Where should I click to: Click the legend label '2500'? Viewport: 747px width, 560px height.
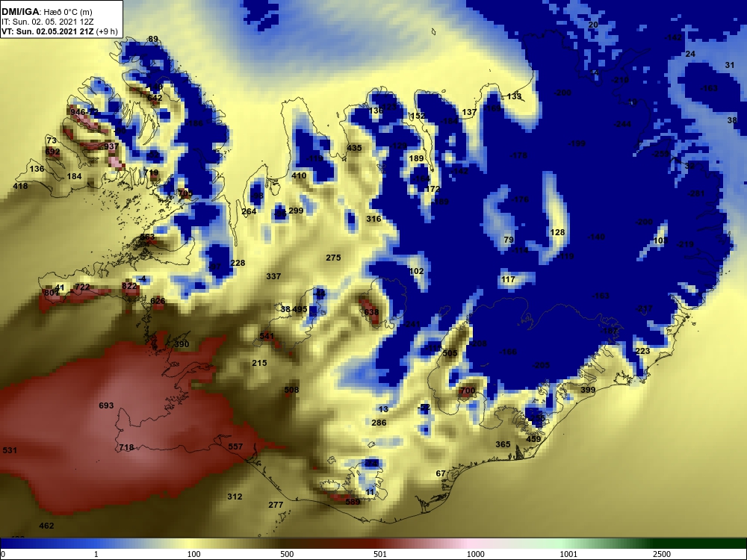point(662,554)
